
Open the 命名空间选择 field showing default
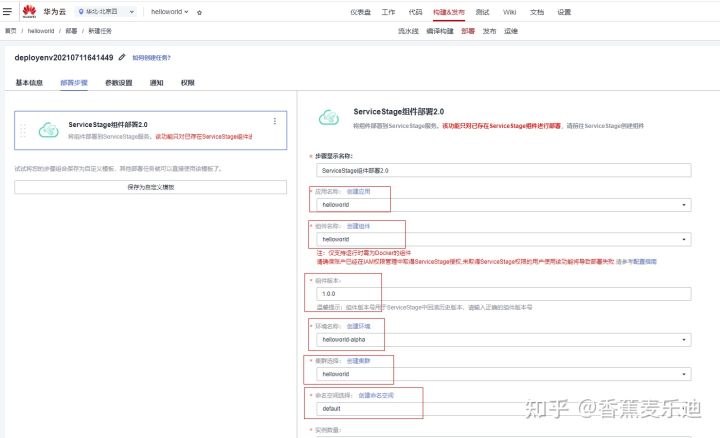click(x=504, y=409)
